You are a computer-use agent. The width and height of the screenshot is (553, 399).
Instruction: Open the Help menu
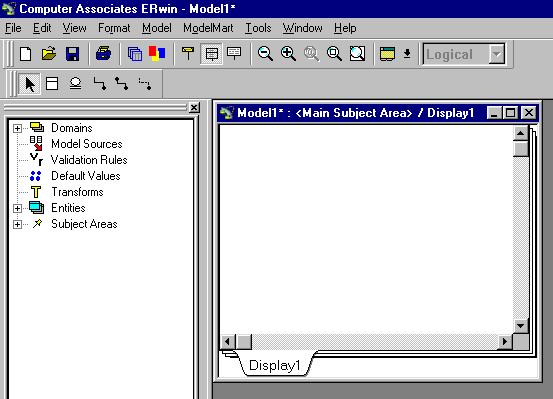tap(345, 28)
